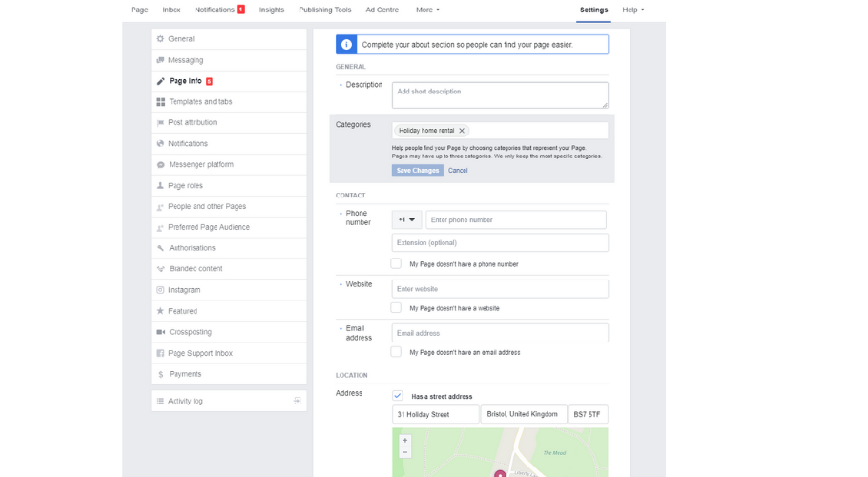
Task: Click the Templates and tabs grid icon
Action: tap(160, 102)
